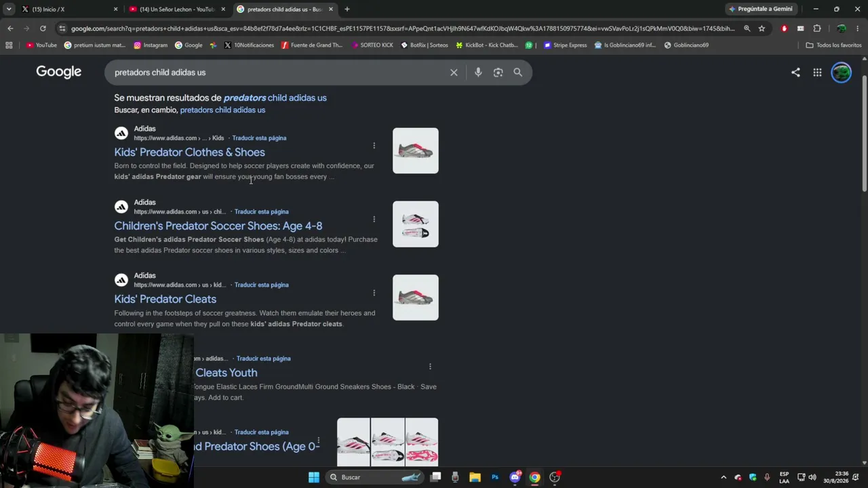Screen dimensions: 868x488
Task: Open the Kids' Predator Cleats thumbnail
Action: [416, 298]
